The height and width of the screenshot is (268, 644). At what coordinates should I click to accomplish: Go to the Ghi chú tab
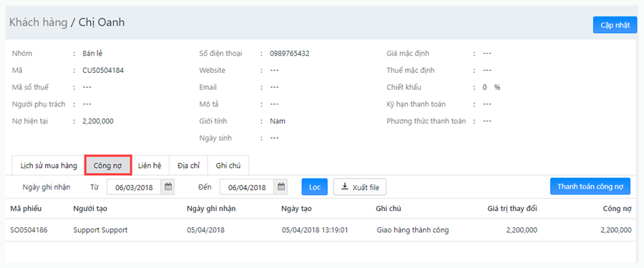tap(228, 166)
